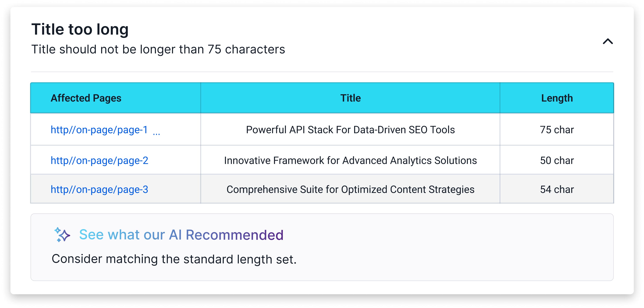644x308 pixels.
Task: Select the Comprehensive Suite title cell
Action: [350, 189]
